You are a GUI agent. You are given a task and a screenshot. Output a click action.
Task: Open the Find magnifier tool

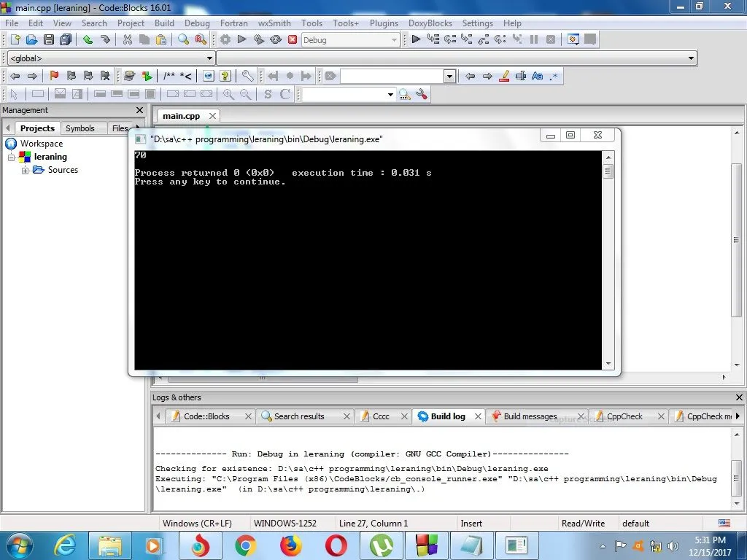point(183,39)
